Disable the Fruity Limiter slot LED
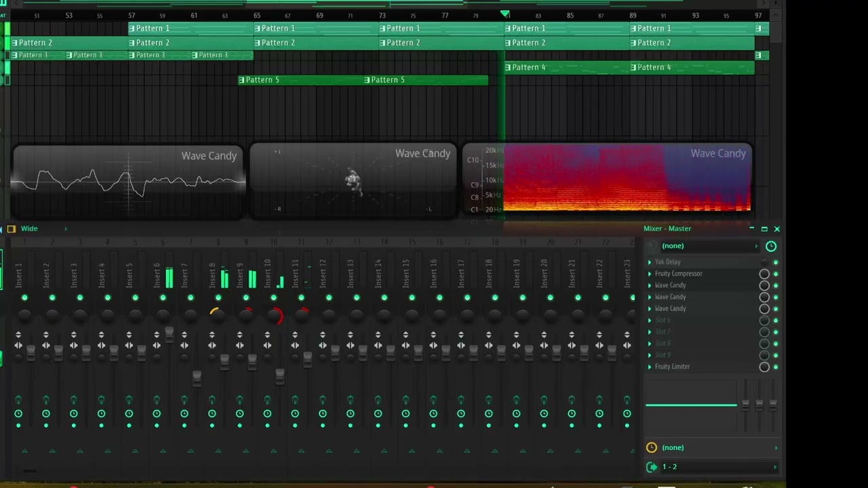The image size is (868, 488). coord(776,367)
